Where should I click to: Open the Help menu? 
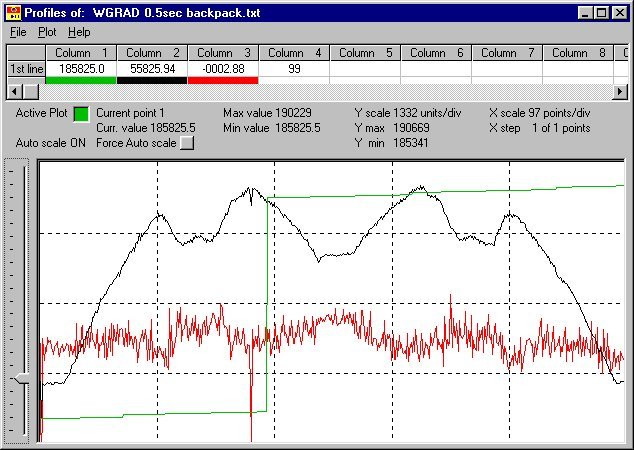79,32
